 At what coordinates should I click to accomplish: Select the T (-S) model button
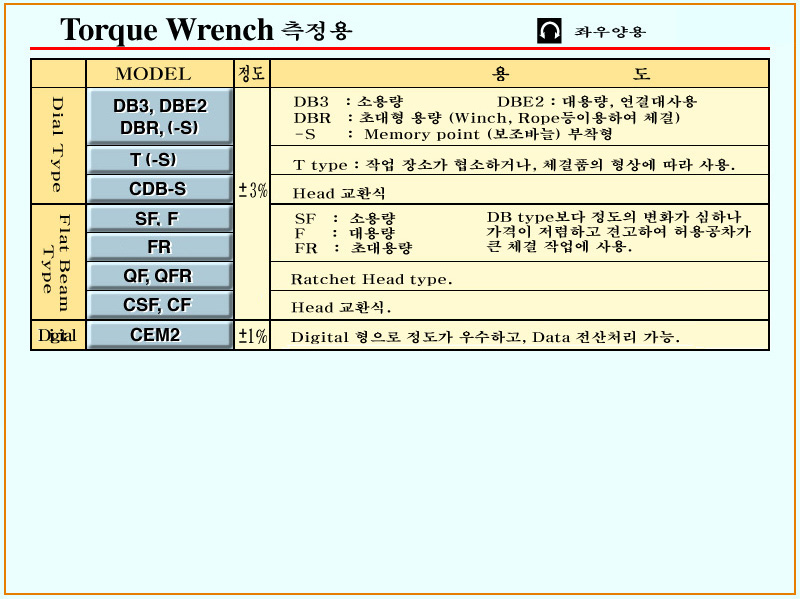[159, 160]
